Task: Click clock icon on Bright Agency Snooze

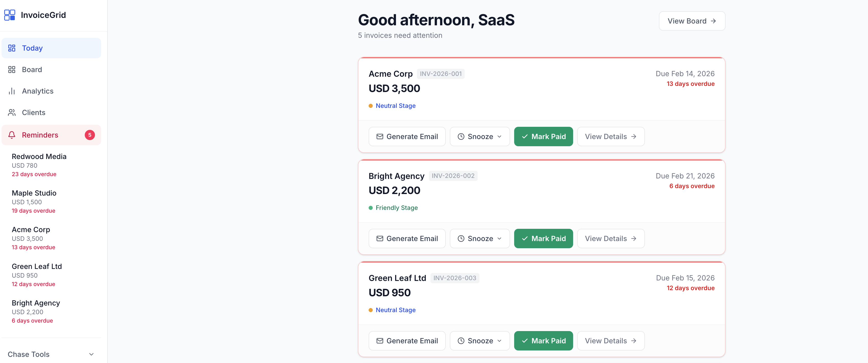Action: [x=461, y=239]
